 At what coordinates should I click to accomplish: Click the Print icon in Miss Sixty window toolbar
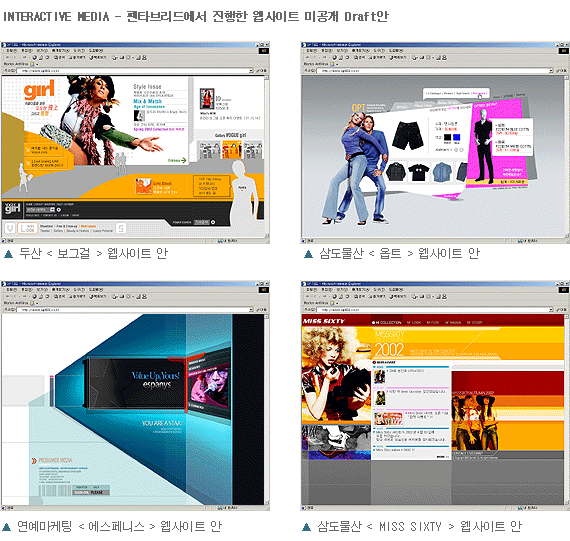422,297
